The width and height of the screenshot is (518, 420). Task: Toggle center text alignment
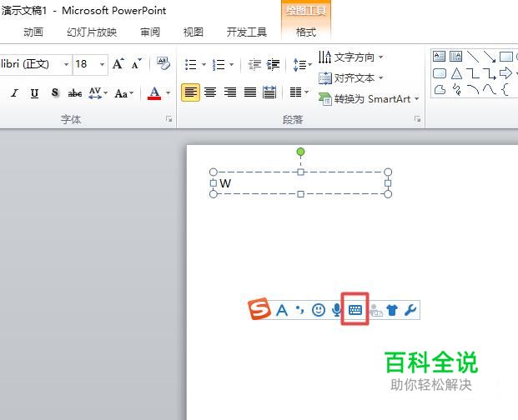210,92
